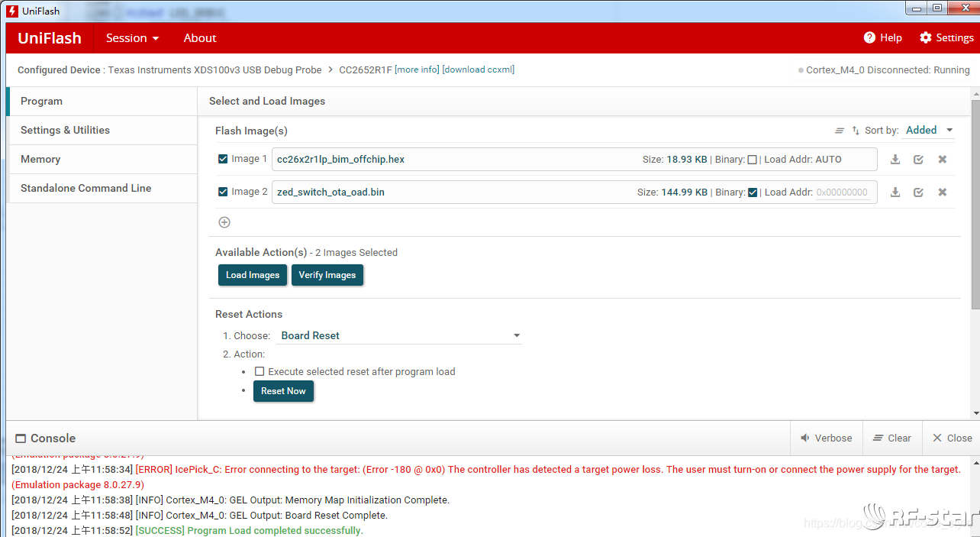
Task: Click the download ccxml link
Action: tap(479, 70)
